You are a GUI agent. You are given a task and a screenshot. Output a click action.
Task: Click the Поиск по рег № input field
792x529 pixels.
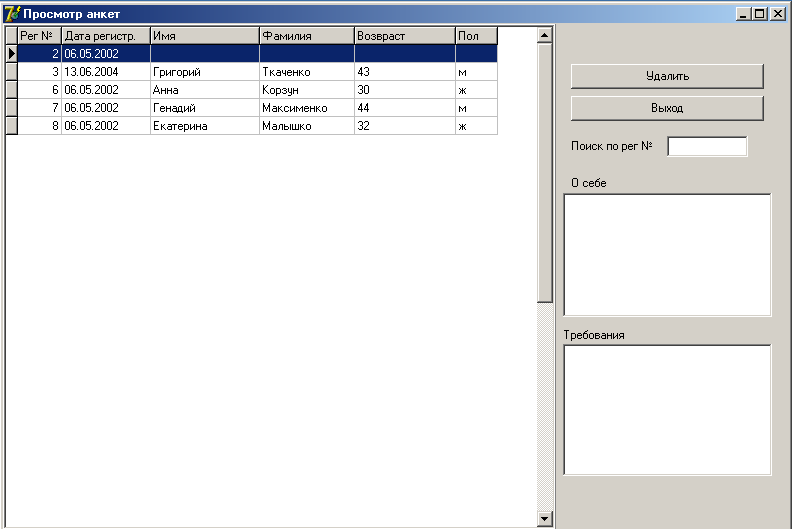click(707, 147)
